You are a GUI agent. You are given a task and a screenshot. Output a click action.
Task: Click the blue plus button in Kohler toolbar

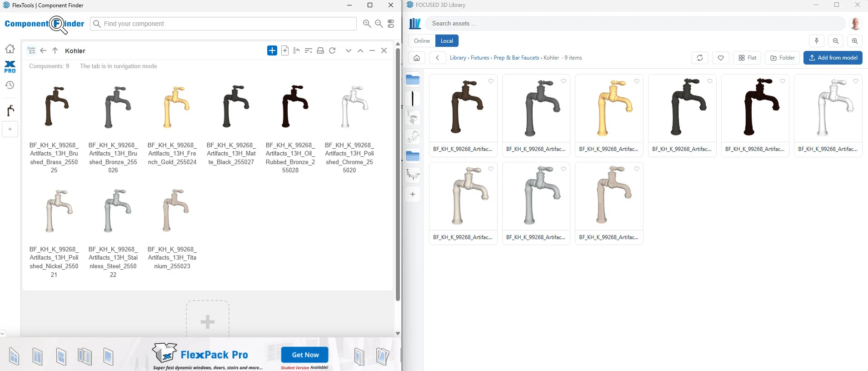click(x=272, y=50)
